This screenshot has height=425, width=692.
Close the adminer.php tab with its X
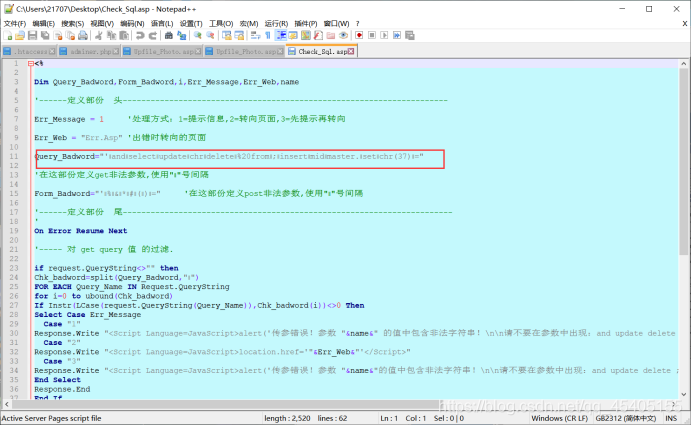[116, 52]
